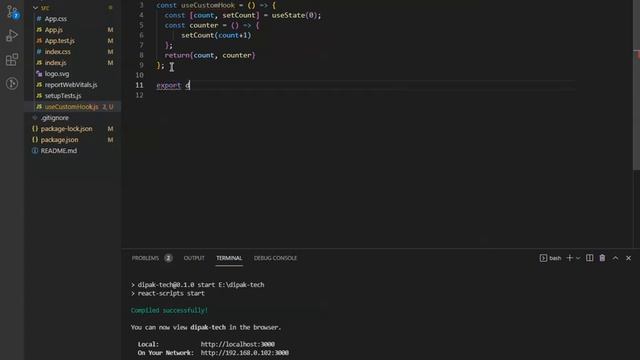Screen dimensions: 640x360
Task: Open the Extensions view
Action: (x=12, y=60)
